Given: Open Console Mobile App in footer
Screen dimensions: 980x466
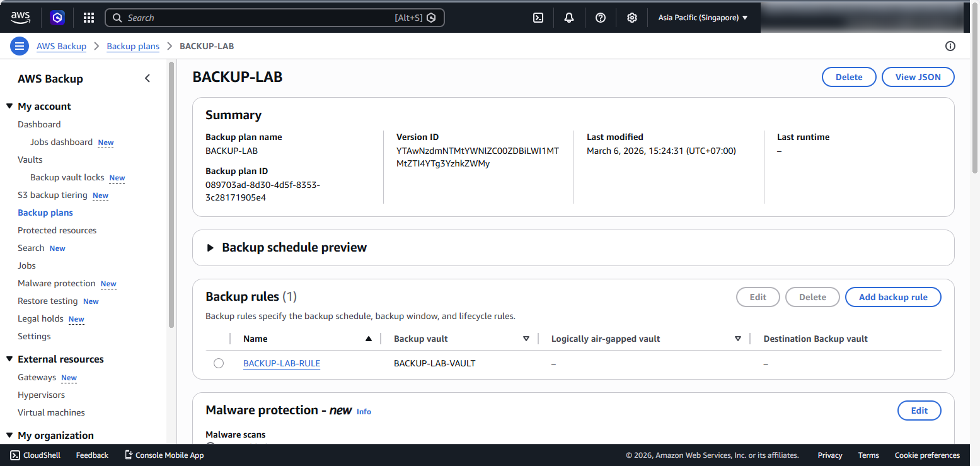Looking at the screenshot, I should [164, 455].
